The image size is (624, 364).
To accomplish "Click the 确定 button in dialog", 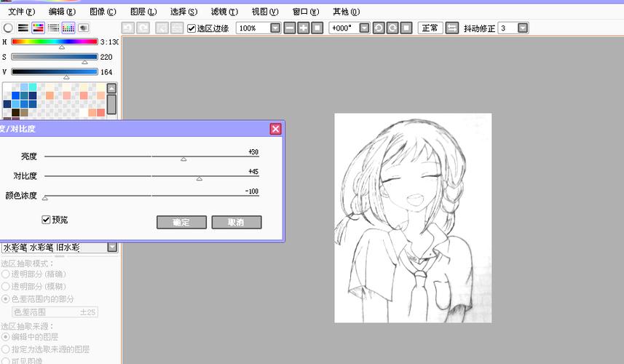I will [x=181, y=222].
